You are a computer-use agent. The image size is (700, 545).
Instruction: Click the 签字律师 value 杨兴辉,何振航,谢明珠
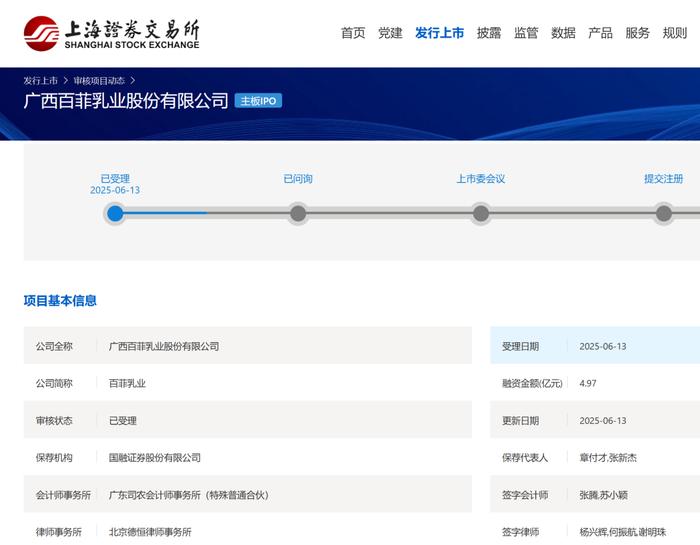[x=623, y=532]
